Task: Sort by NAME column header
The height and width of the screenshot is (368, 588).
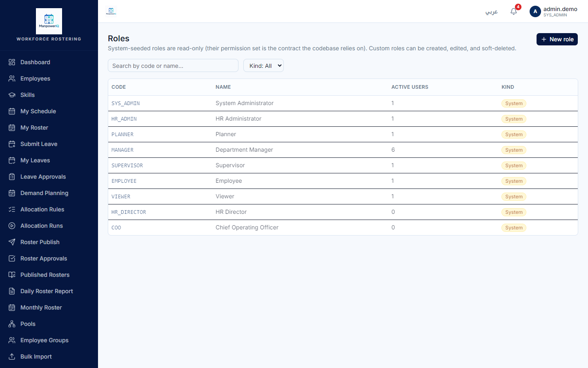Action: [x=223, y=87]
